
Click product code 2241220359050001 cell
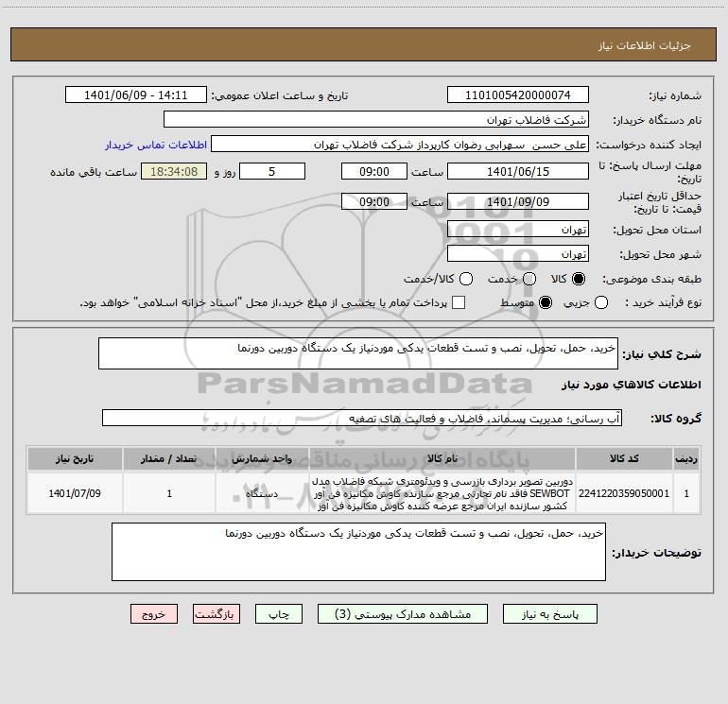624,493
